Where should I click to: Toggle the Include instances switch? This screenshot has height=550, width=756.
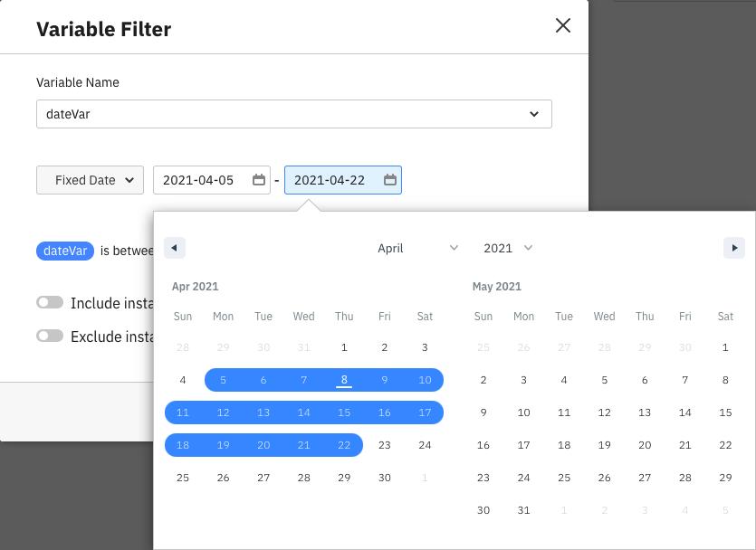50,303
